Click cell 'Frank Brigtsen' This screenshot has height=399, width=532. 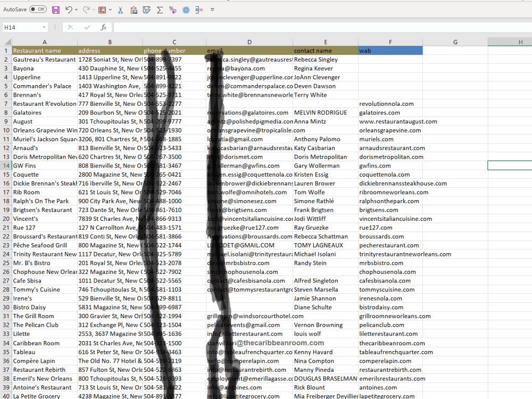326,210
